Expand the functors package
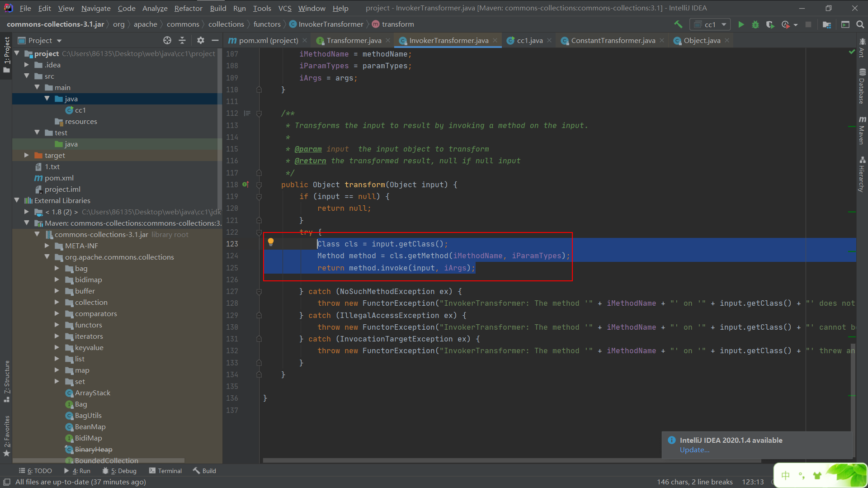This screenshot has width=868, height=488. [57, 325]
